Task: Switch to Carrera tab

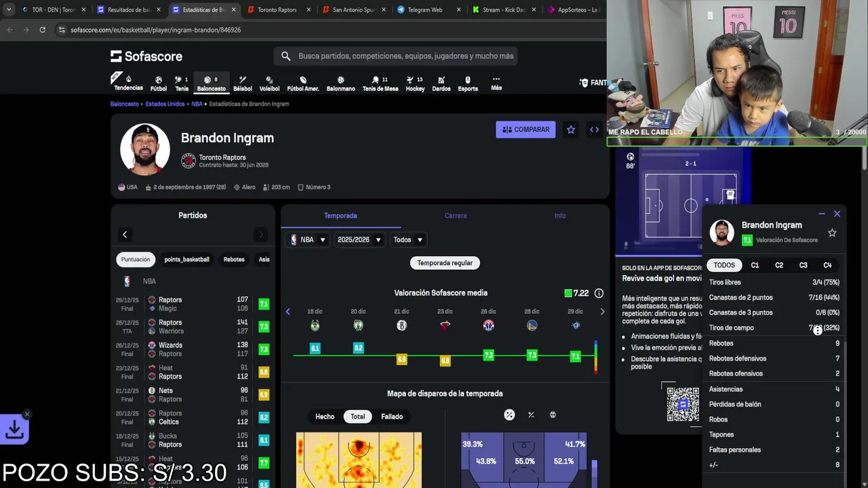Action: pos(456,216)
